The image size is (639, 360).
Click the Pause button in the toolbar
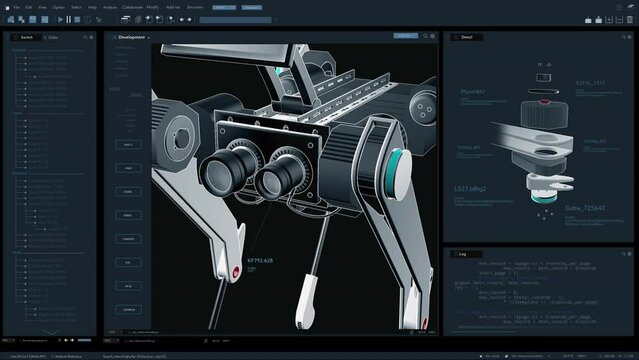point(68,19)
